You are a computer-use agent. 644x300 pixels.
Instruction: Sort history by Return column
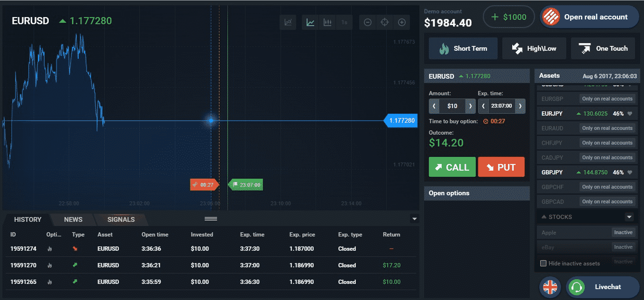tap(391, 234)
